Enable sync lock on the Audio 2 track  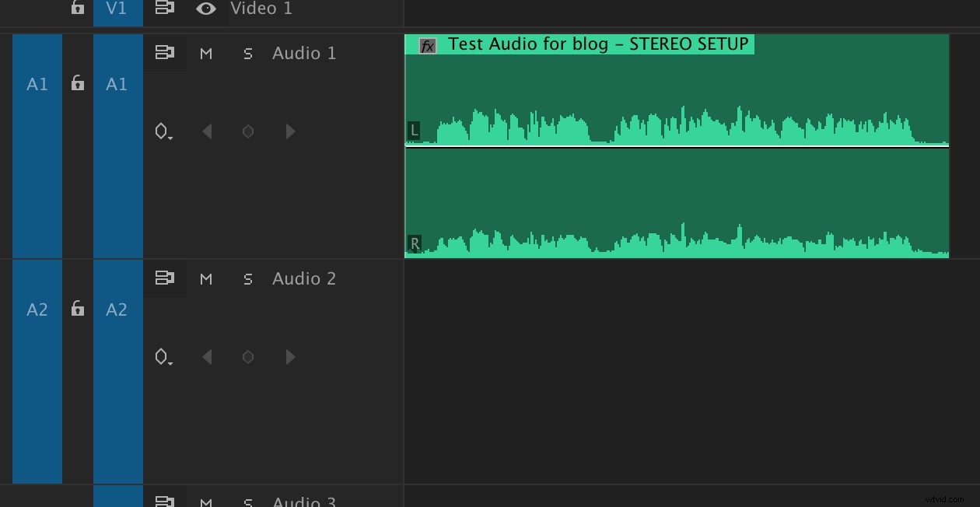[x=165, y=278]
